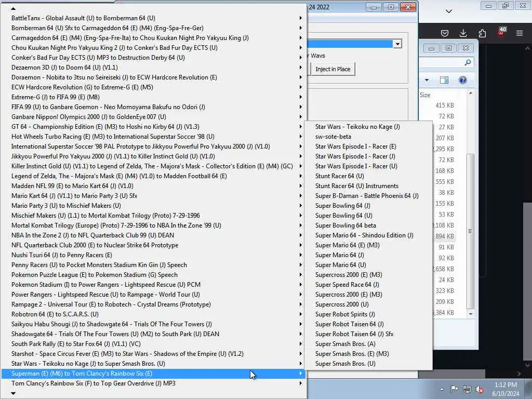Open Explorer help question mark icon

463,80
